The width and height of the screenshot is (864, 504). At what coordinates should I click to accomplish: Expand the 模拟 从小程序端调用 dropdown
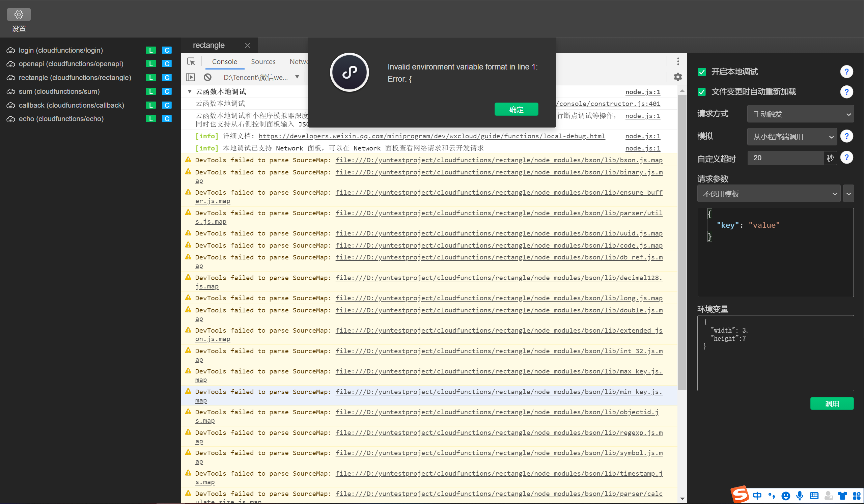click(792, 137)
